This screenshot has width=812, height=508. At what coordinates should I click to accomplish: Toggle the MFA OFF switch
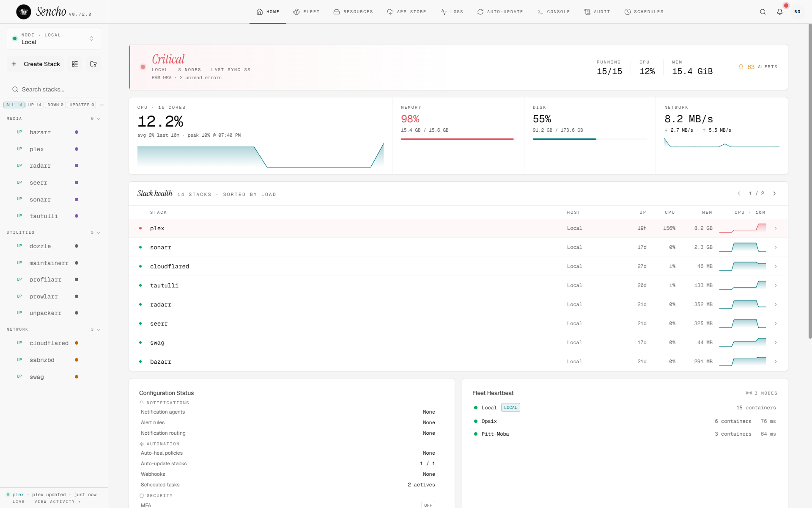[x=428, y=505]
